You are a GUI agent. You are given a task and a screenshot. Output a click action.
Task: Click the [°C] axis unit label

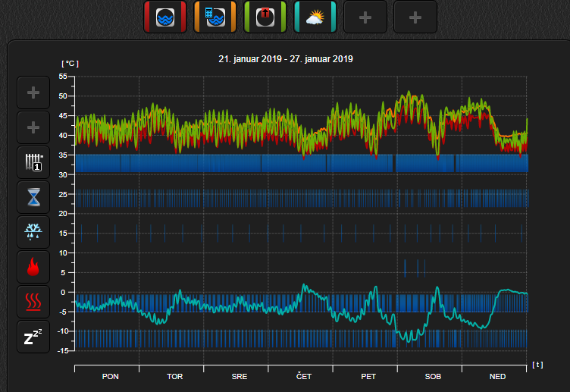(70, 64)
